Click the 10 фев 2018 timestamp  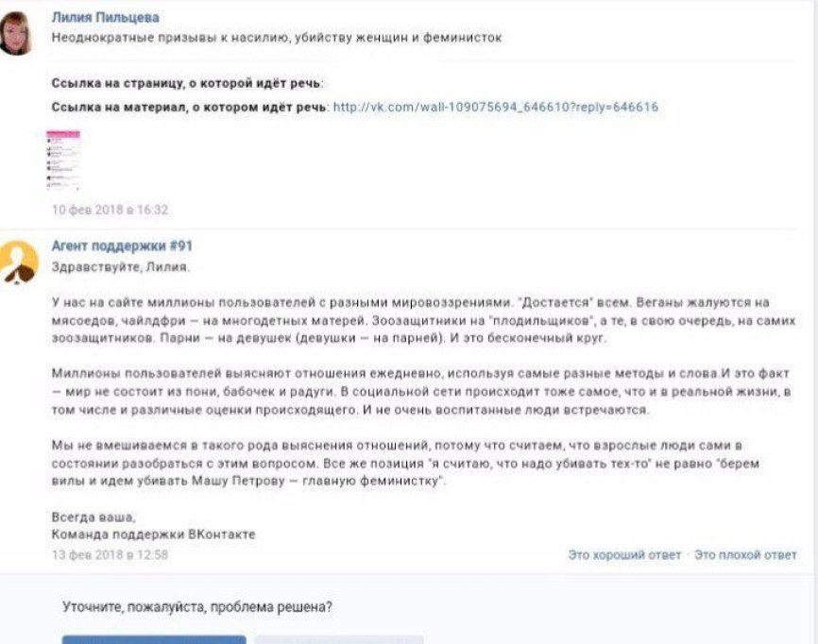[110, 210]
